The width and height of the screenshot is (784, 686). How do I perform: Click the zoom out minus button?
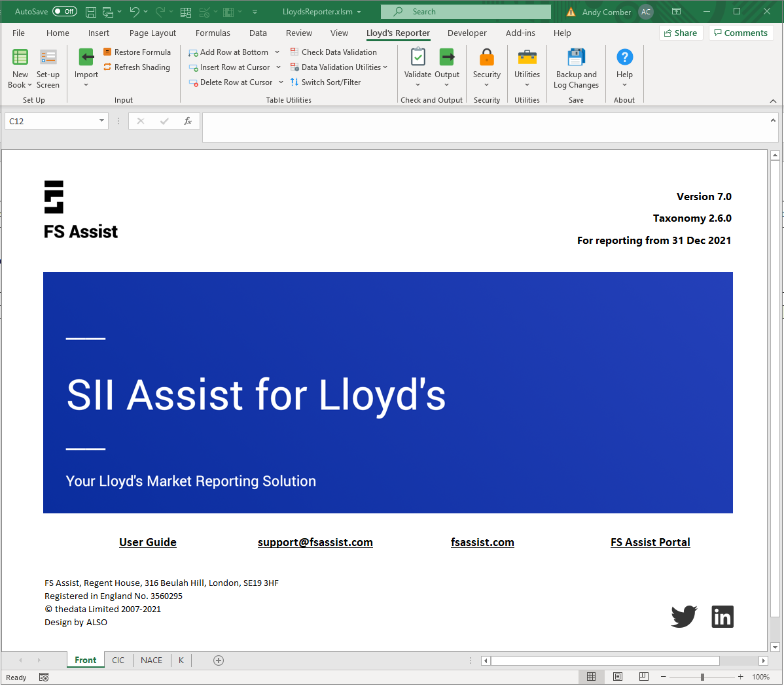(664, 676)
